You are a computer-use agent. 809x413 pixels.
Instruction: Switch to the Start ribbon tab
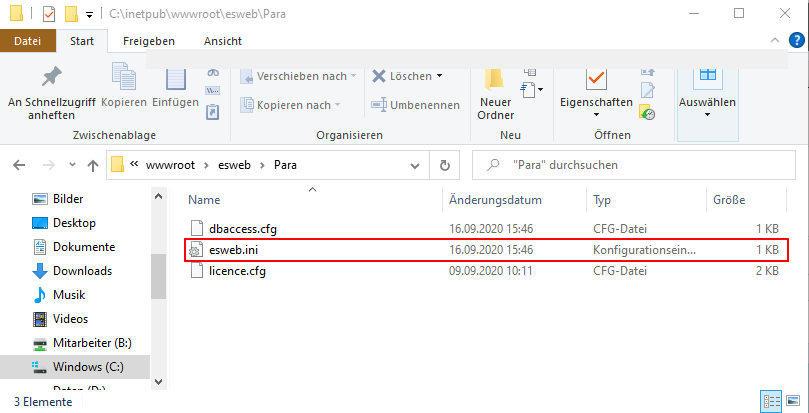[82, 41]
